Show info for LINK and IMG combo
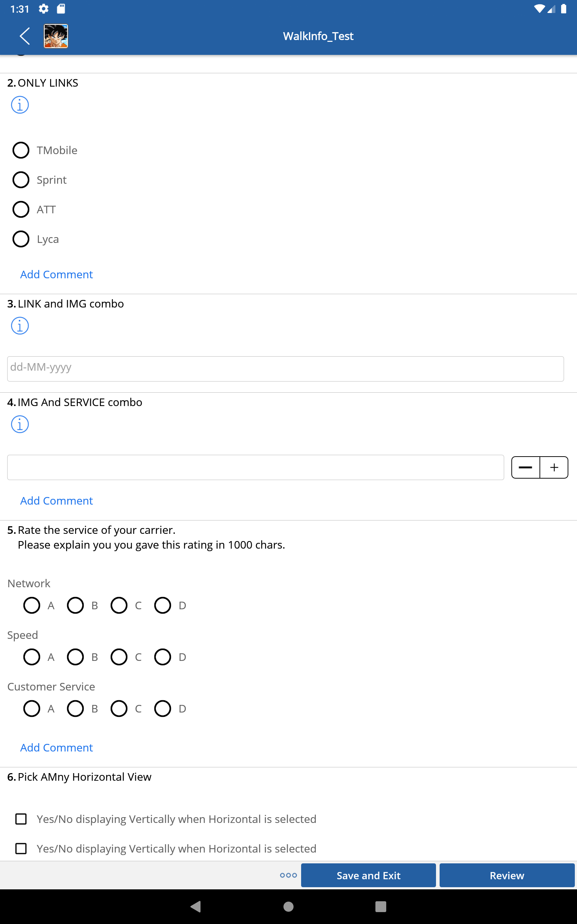This screenshot has width=577, height=924. click(x=20, y=326)
